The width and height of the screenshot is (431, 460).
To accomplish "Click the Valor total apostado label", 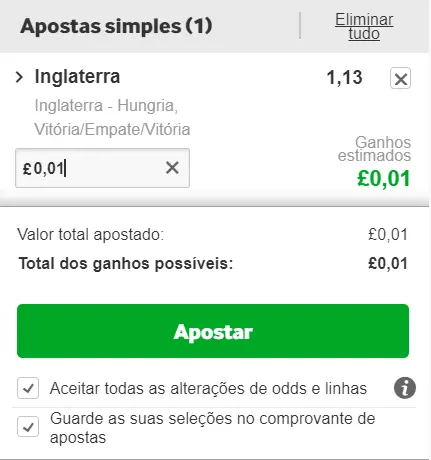I will pos(91,234).
